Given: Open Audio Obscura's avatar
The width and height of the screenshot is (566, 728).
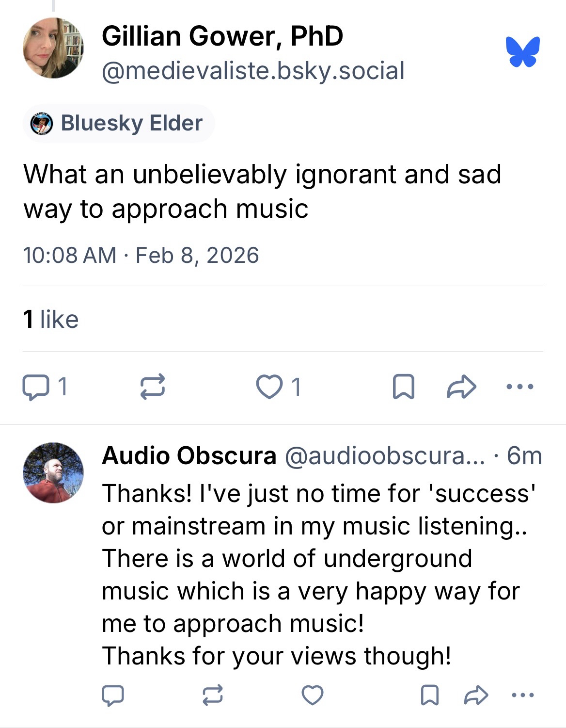Looking at the screenshot, I should (x=53, y=472).
